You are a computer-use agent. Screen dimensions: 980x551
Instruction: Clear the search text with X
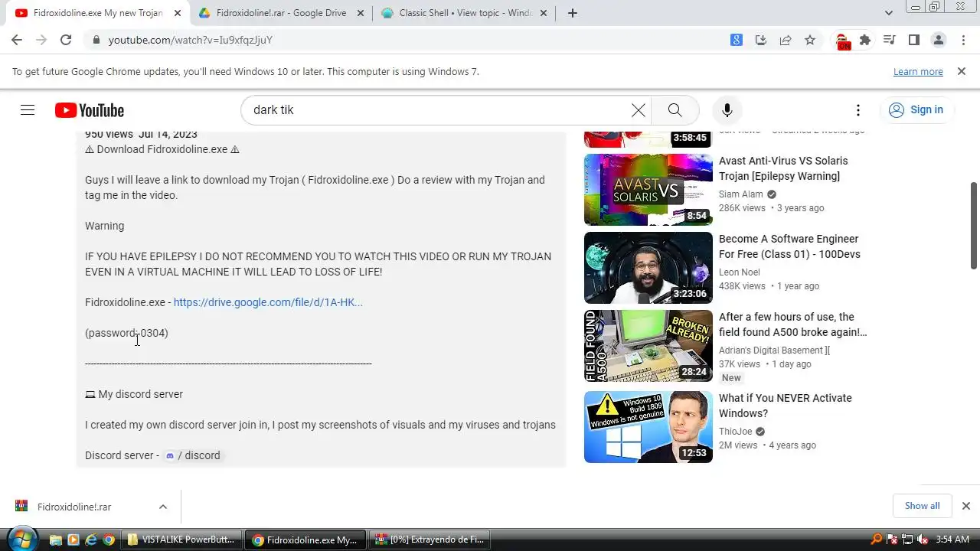pos(639,110)
